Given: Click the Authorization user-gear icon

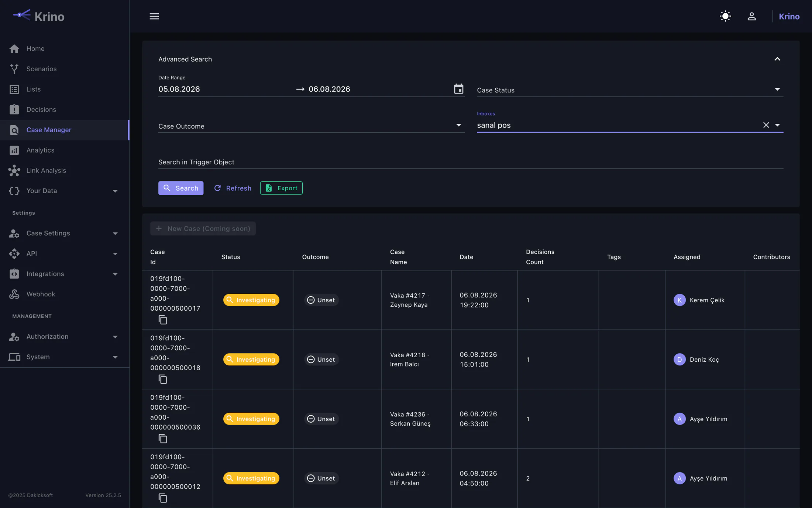Looking at the screenshot, I should coord(14,337).
